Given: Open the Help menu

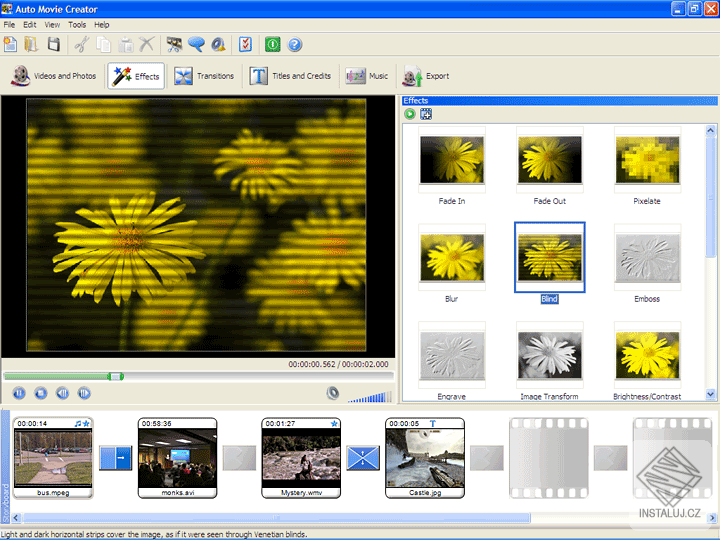Looking at the screenshot, I should 101,25.
